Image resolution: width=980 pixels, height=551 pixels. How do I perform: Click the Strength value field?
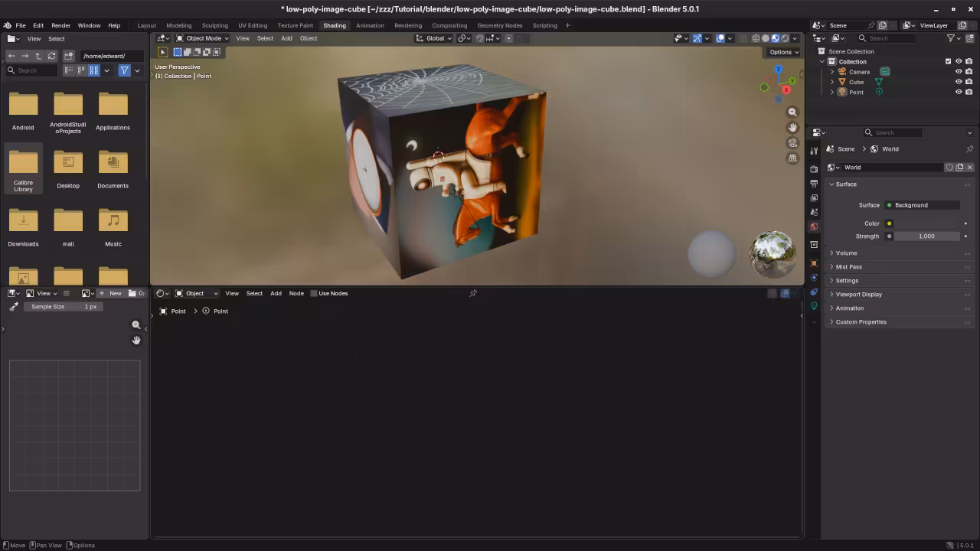point(926,236)
